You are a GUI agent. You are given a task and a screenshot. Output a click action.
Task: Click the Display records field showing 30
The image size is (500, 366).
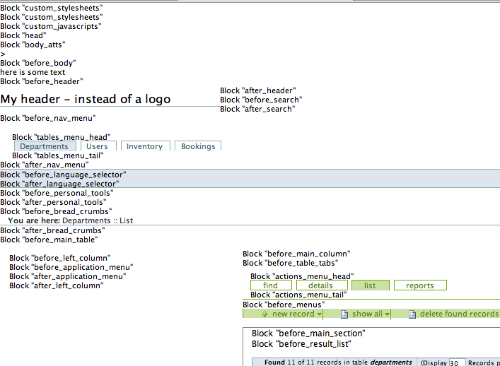point(457,363)
